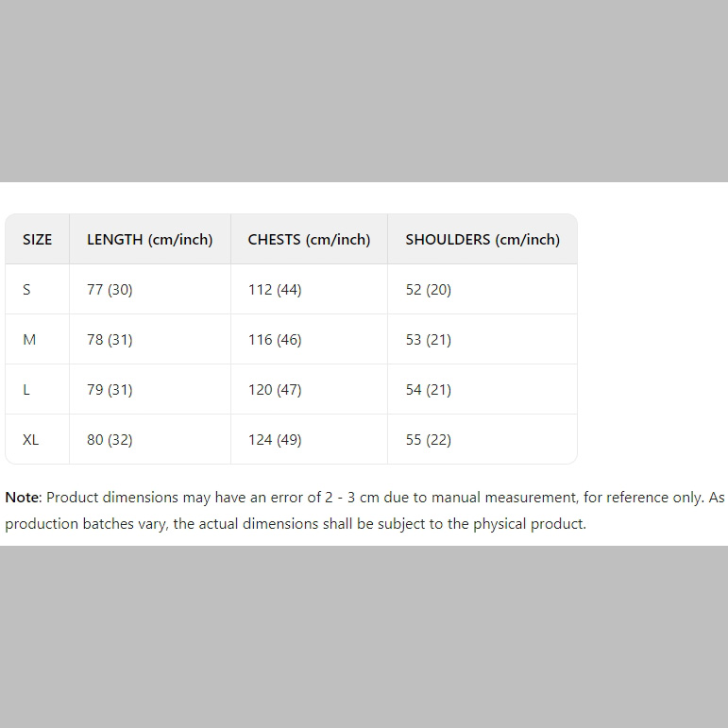Click the 78 (31) length cell
Image resolution: width=728 pixels, height=728 pixels.
coord(110,340)
